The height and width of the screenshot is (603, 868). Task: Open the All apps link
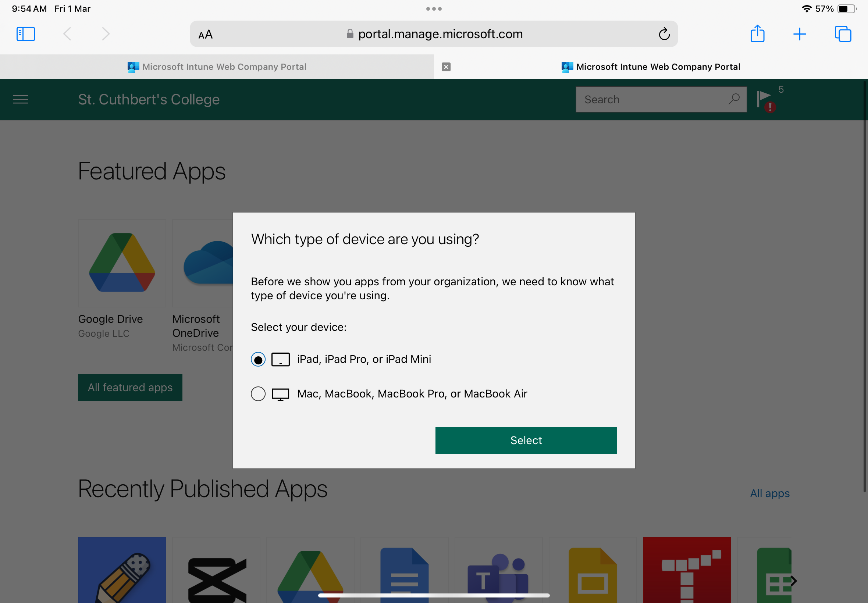(x=770, y=493)
